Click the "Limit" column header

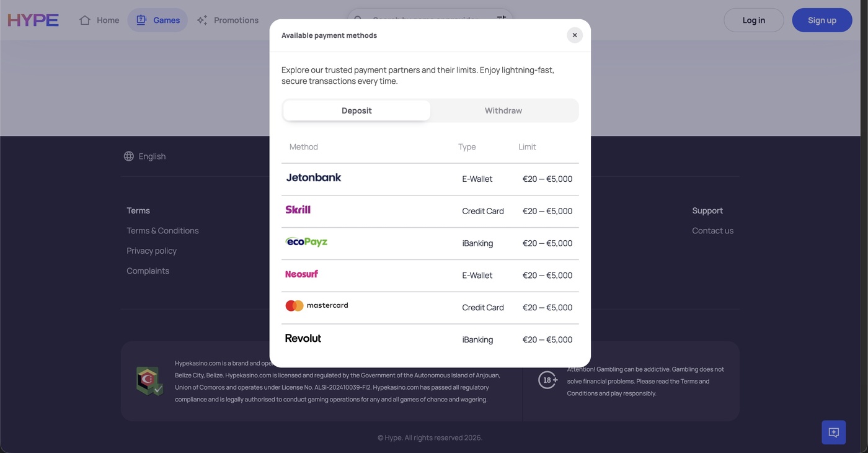coord(528,147)
